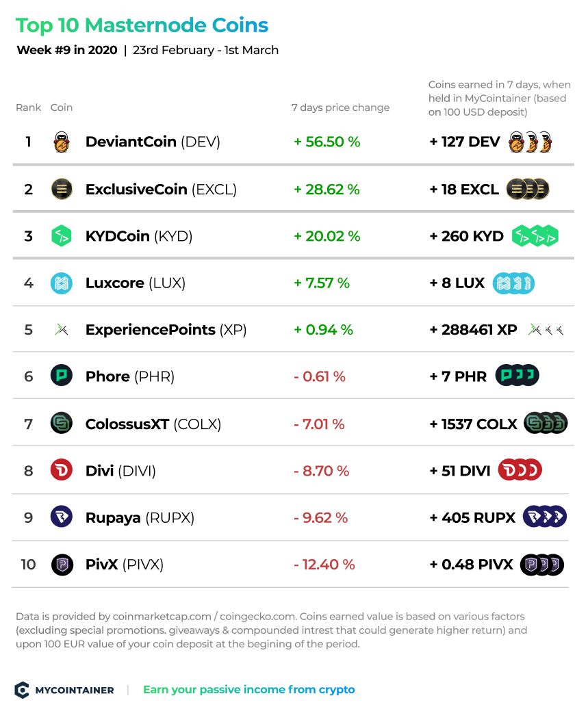The width and height of the screenshot is (588, 722).
Task: Click the '- 12.40 %' PivX price change
Action: (324, 565)
